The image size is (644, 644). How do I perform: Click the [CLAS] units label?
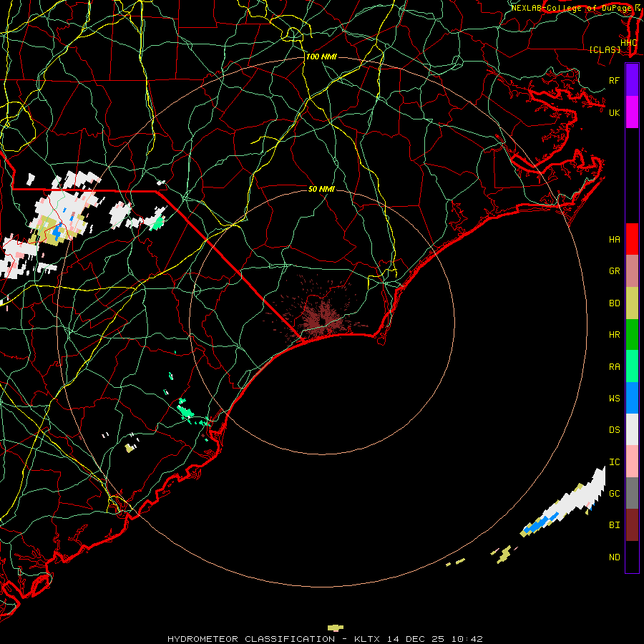click(x=605, y=49)
